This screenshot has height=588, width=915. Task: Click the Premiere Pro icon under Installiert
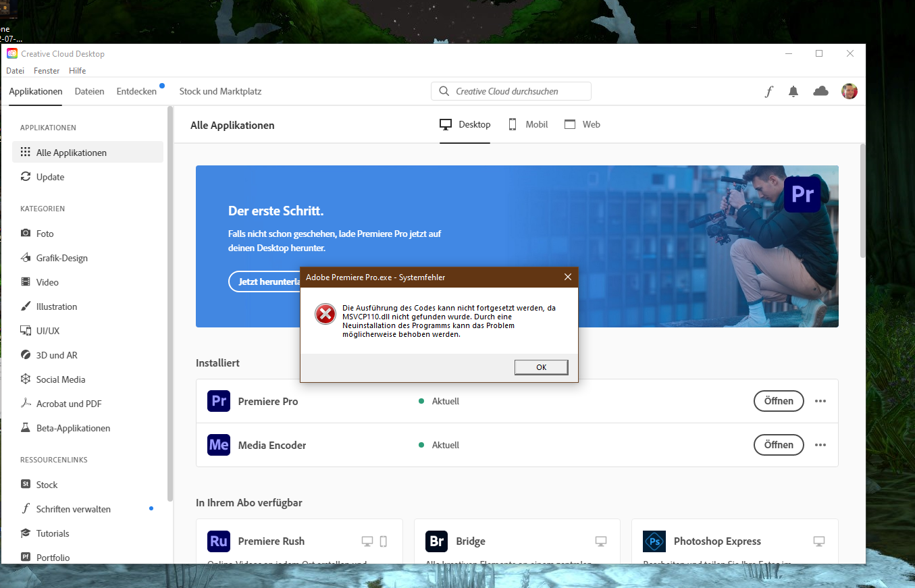219,401
